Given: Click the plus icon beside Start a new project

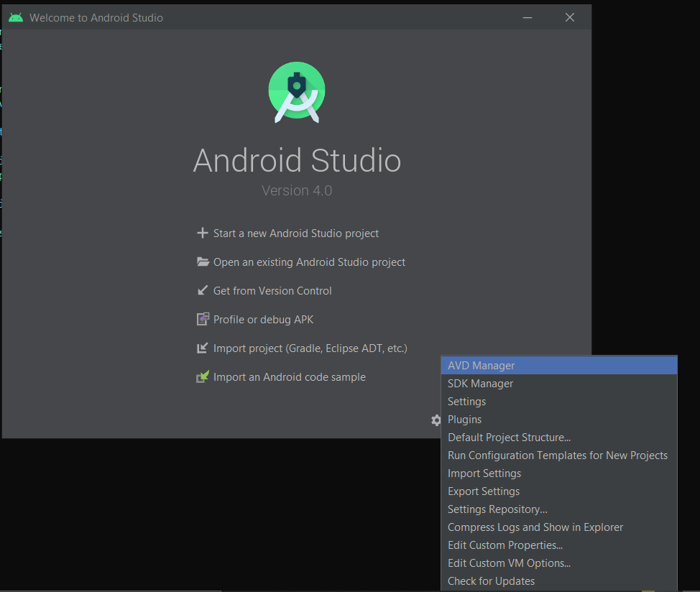Looking at the screenshot, I should point(202,233).
